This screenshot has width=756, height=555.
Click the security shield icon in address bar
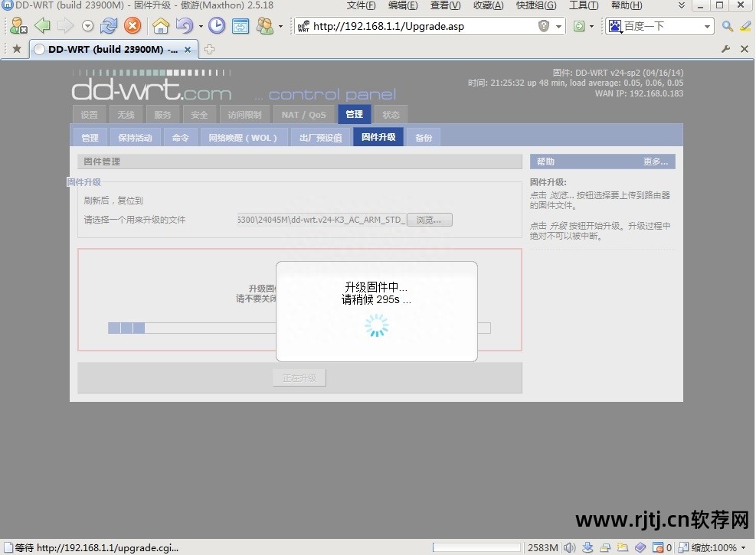[x=544, y=26]
